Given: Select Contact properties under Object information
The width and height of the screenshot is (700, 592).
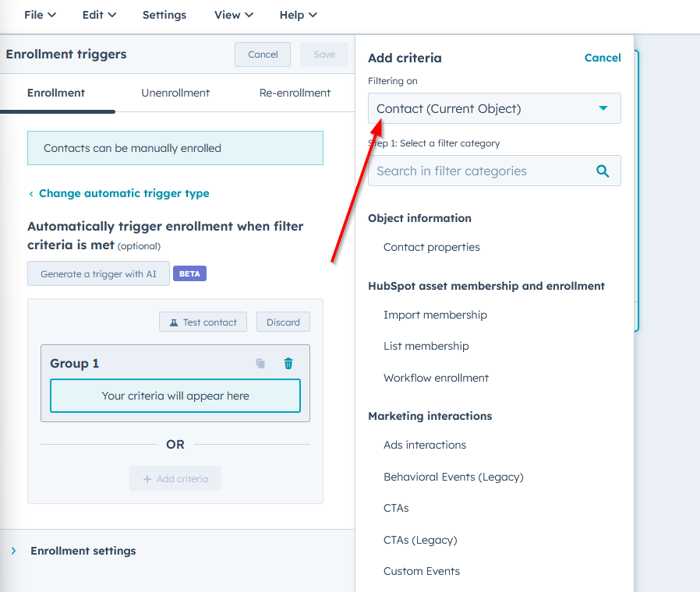Looking at the screenshot, I should (x=431, y=246).
